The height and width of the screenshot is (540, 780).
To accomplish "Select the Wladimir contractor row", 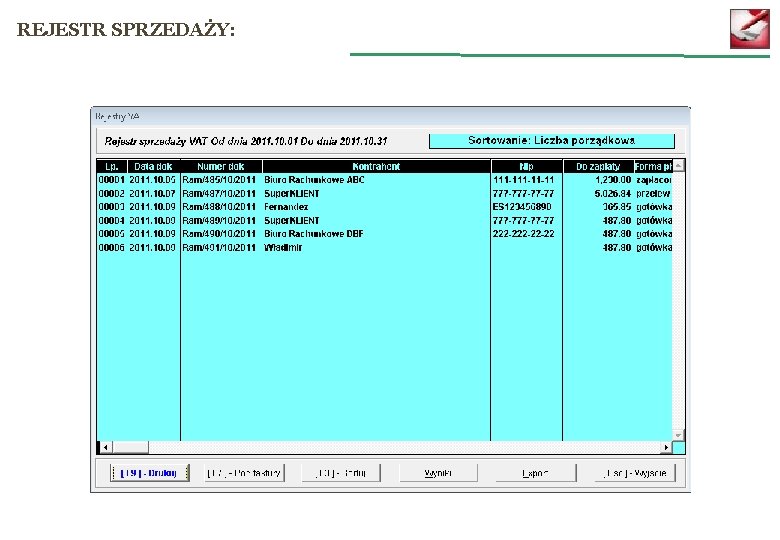I will point(385,247).
